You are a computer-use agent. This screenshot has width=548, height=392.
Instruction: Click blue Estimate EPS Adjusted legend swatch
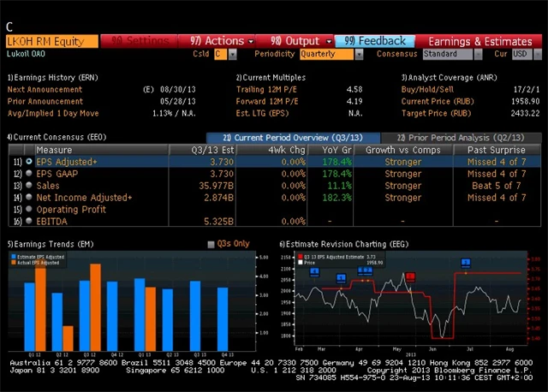click(14, 257)
